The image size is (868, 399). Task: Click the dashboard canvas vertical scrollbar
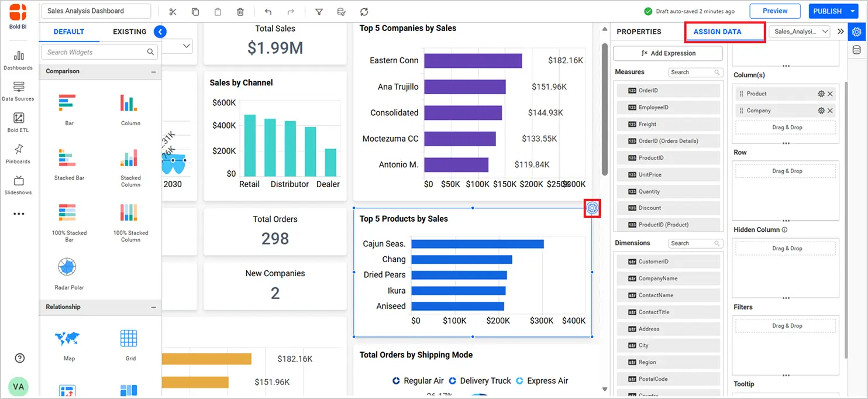click(x=605, y=108)
